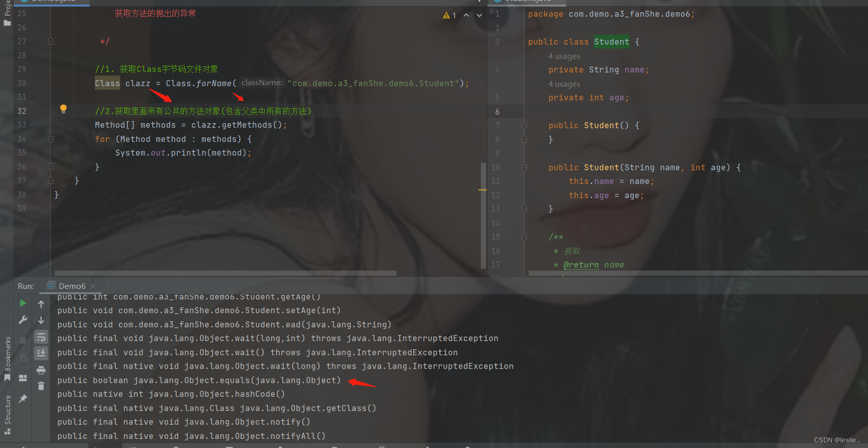Show 4 usages of name field
The height and width of the screenshot is (448, 868).
[564, 56]
